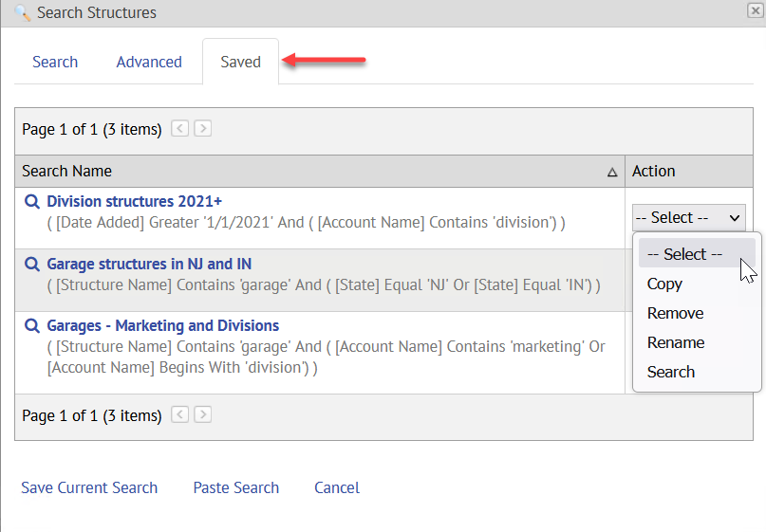This screenshot has height=532, width=766.
Task: Go to previous page using top pager arrow
Action: pyautogui.click(x=179, y=129)
